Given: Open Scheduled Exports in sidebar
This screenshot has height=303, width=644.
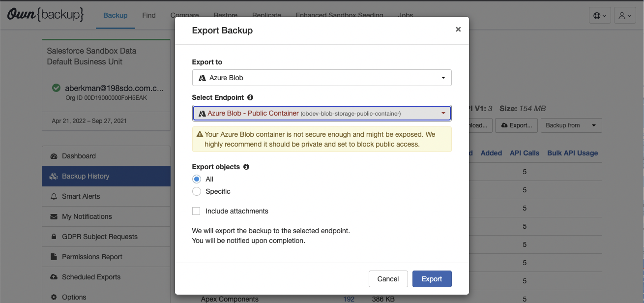Looking at the screenshot, I should coord(106,277).
